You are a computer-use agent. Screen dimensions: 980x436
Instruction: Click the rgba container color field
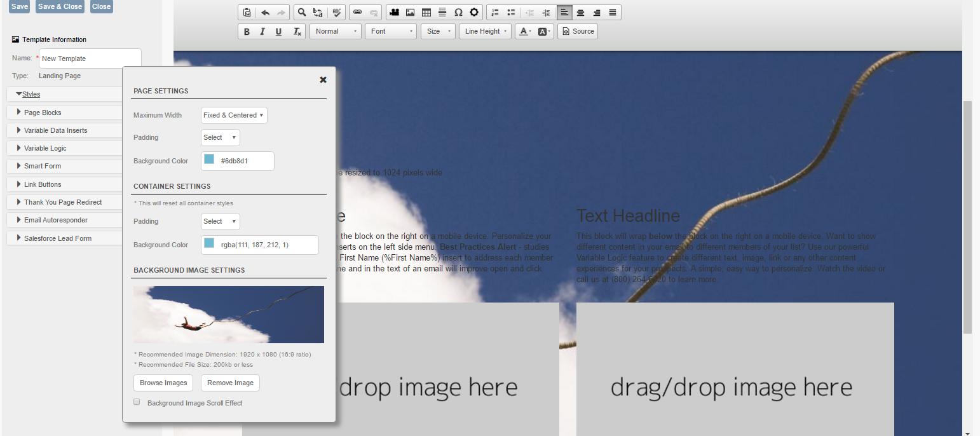pyautogui.click(x=260, y=245)
